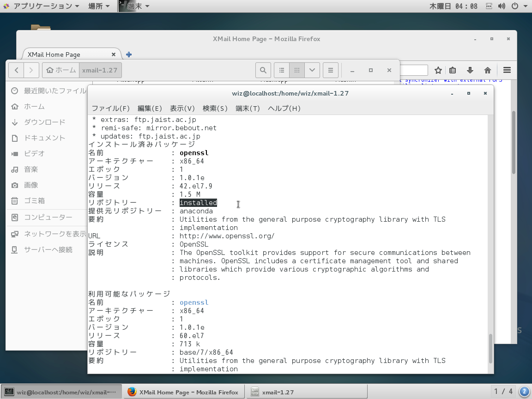The width and height of the screenshot is (532, 399).
Task: Go to Firefox home page icon
Action: point(488,70)
